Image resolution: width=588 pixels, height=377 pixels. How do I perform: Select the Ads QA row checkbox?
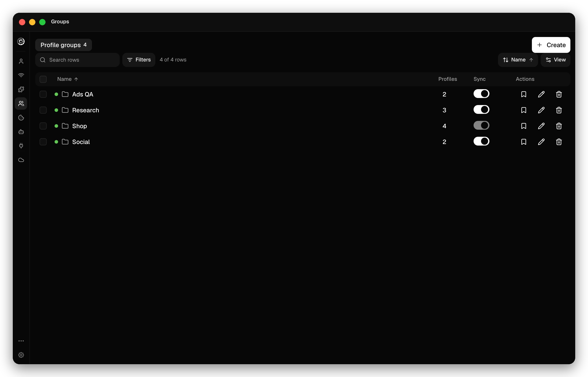click(x=43, y=94)
